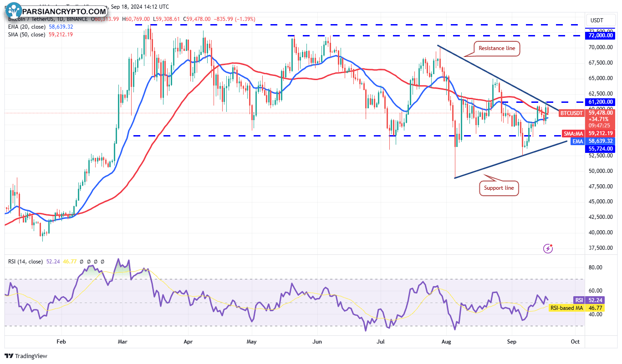Click the +34.71% tag on axis
The image size is (622, 364).
coord(598,119)
